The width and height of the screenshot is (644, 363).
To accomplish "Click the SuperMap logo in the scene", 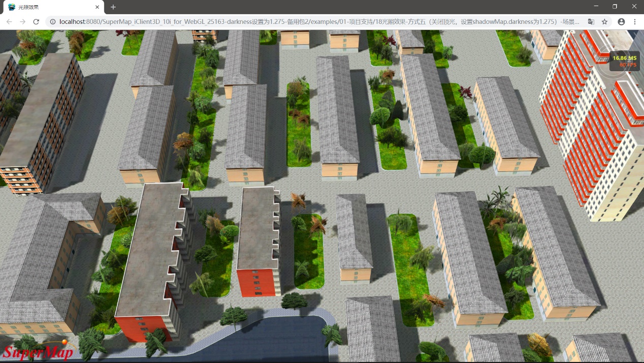I will pyautogui.click(x=38, y=351).
